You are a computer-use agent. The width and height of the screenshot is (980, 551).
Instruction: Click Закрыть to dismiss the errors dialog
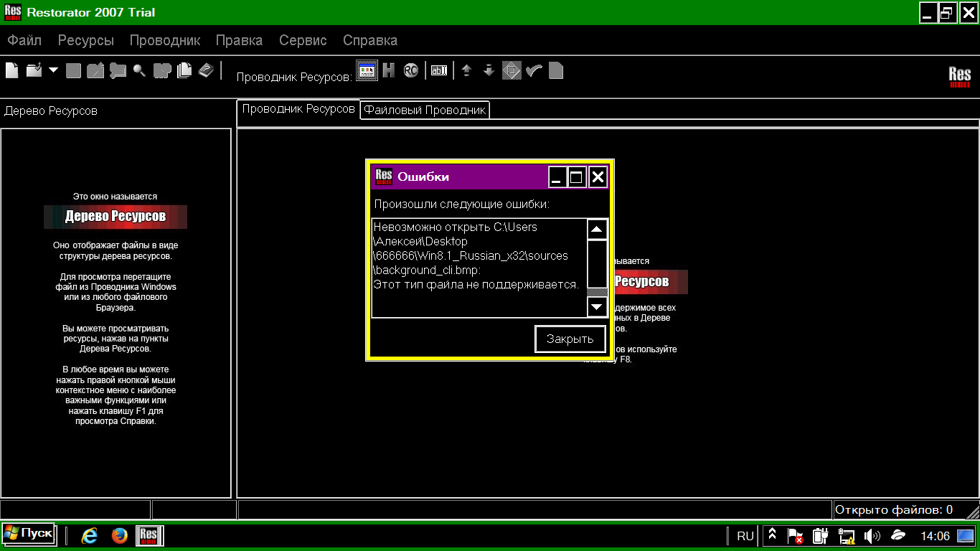[570, 339]
